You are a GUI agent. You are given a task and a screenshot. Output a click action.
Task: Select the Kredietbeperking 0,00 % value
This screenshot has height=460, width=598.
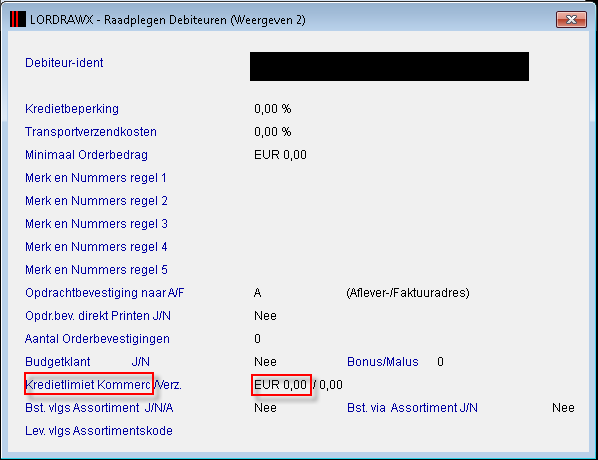tap(273, 109)
